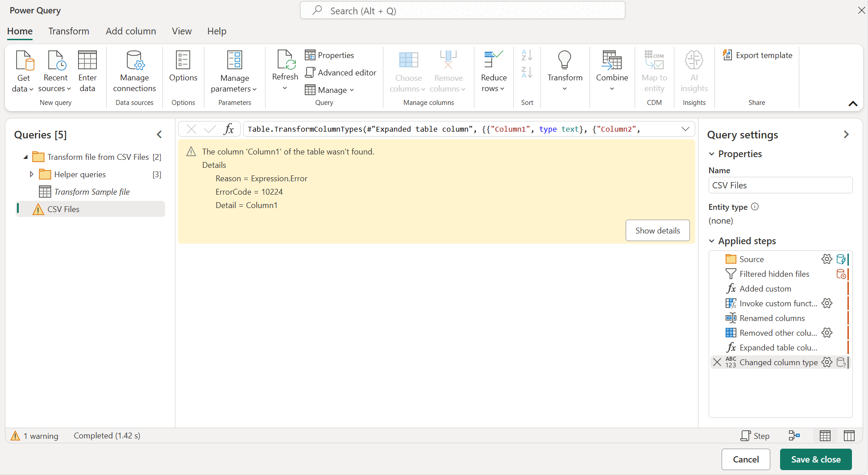Click the Cancel button
The height and width of the screenshot is (475, 868).
click(x=746, y=459)
